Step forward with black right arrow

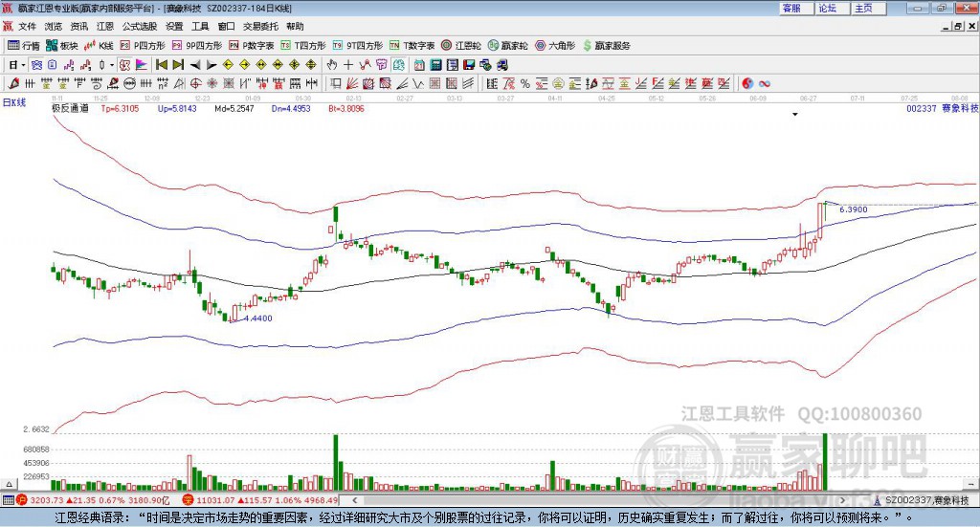point(212,65)
